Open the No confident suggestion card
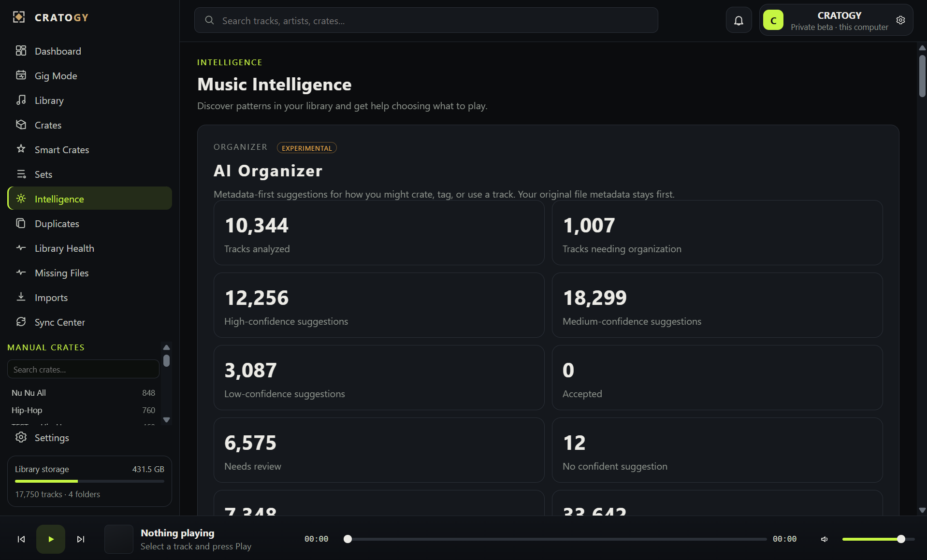This screenshot has height=560, width=927. coord(717,450)
